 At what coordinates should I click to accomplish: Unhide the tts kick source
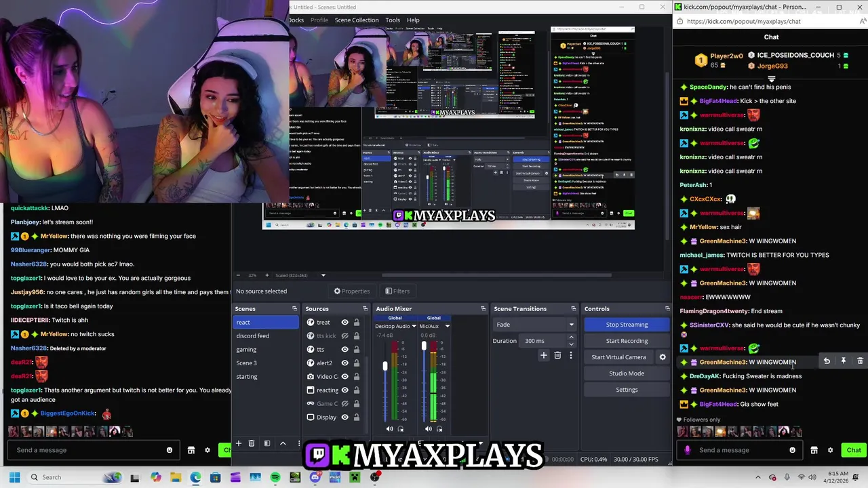(x=344, y=336)
